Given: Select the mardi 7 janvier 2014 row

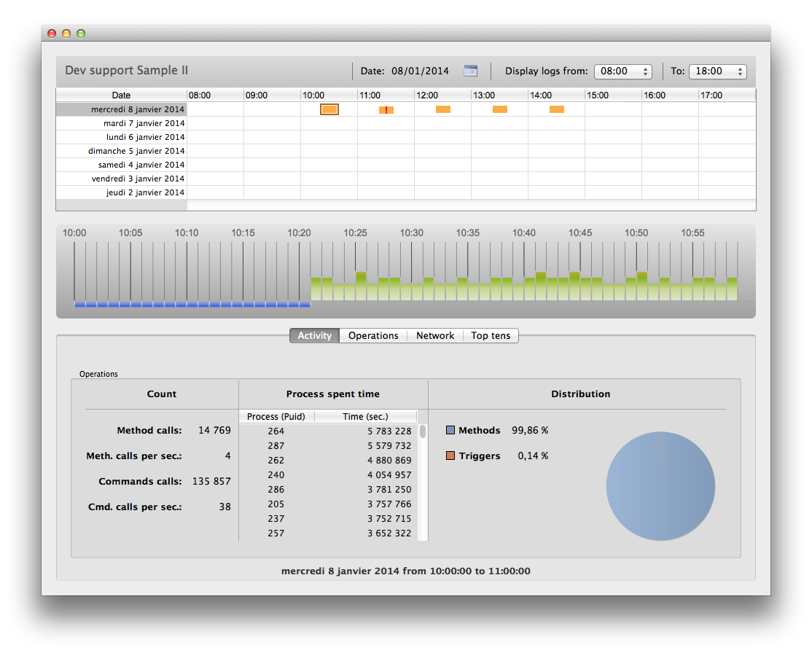Looking at the screenshot, I should tap(144, 123).
